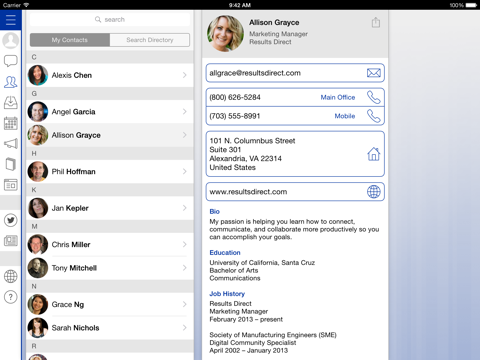Screen dimensions: 480x360
Task: Open website www.resultsdirect.com
Action: coord(248,192)
